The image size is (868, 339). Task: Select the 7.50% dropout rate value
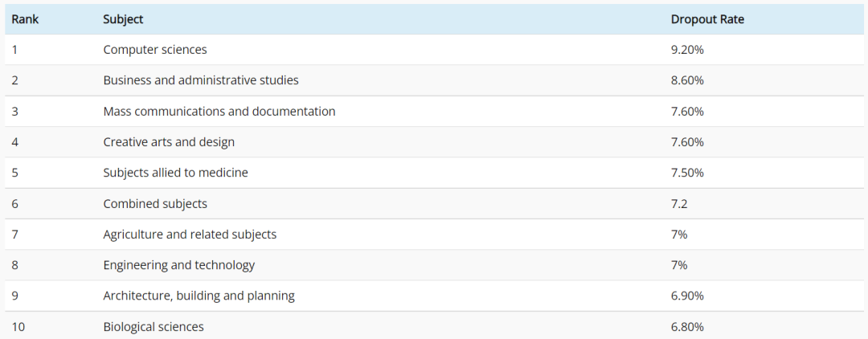click(687, 173)
